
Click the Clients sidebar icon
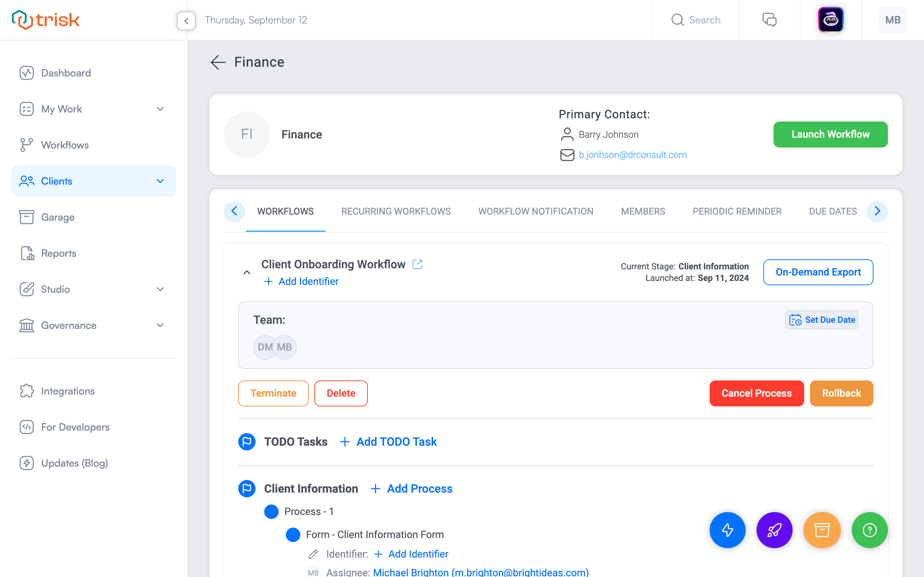pos(27,181)
